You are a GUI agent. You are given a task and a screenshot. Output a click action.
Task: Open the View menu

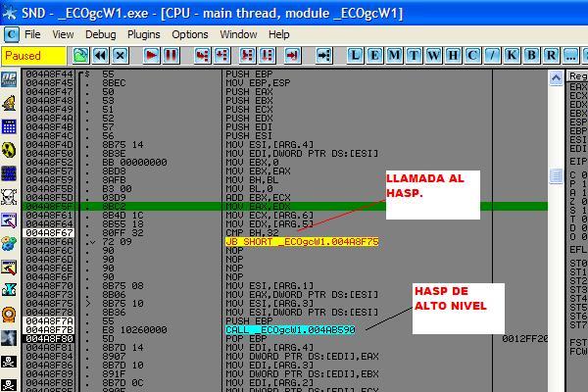(x=63, y=34)
